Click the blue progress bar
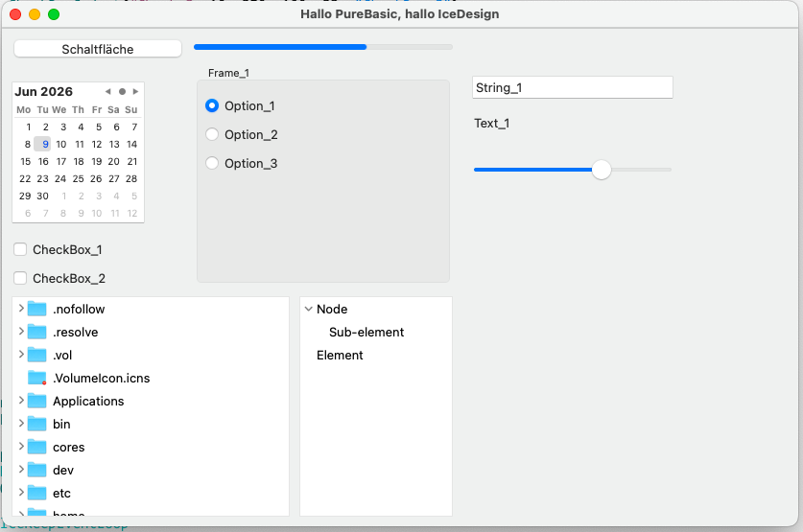The height and width of the screenshot is (532, 803). (x=323, y=47)
